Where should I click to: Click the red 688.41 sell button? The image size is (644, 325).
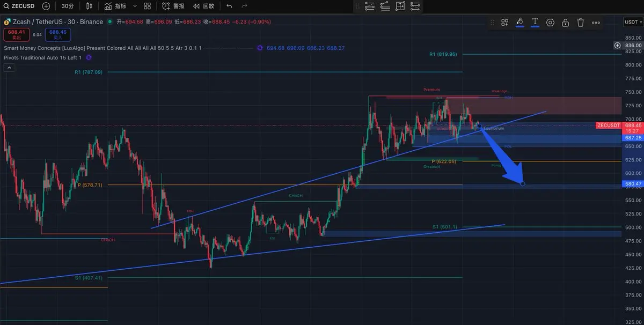pos(16,35)
